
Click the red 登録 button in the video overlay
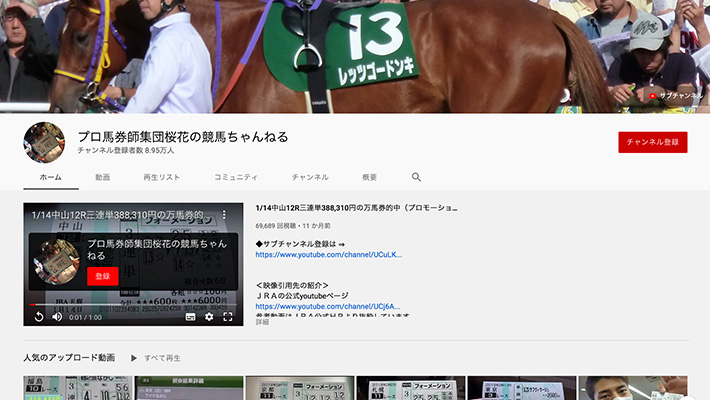tap(103, 276)
